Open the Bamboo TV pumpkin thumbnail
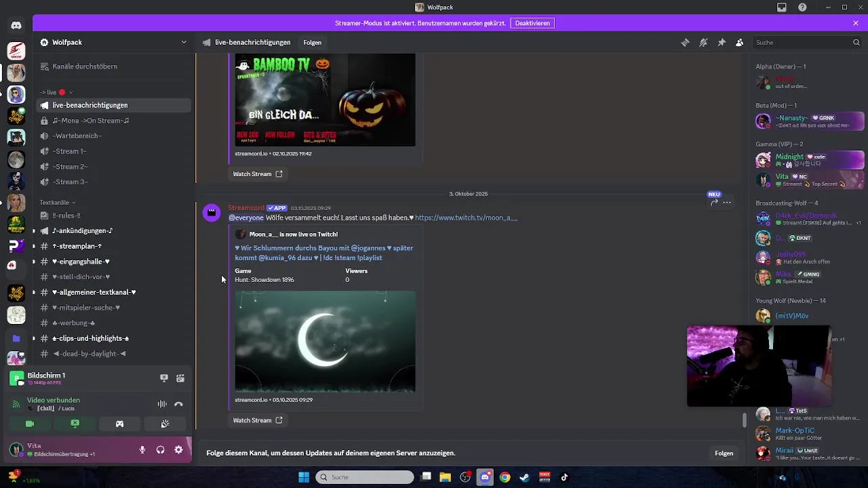Image resolution: width=868 pixels, height=488 pixels. (325, 100)
